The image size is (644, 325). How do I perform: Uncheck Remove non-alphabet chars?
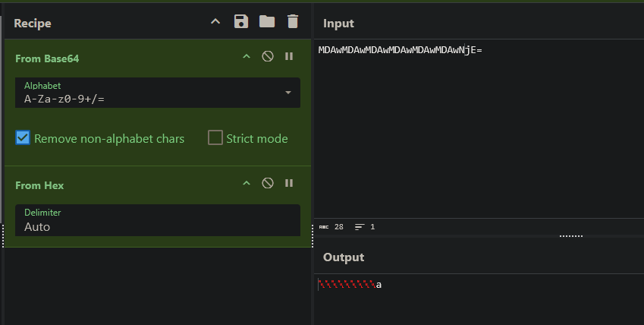23,137
